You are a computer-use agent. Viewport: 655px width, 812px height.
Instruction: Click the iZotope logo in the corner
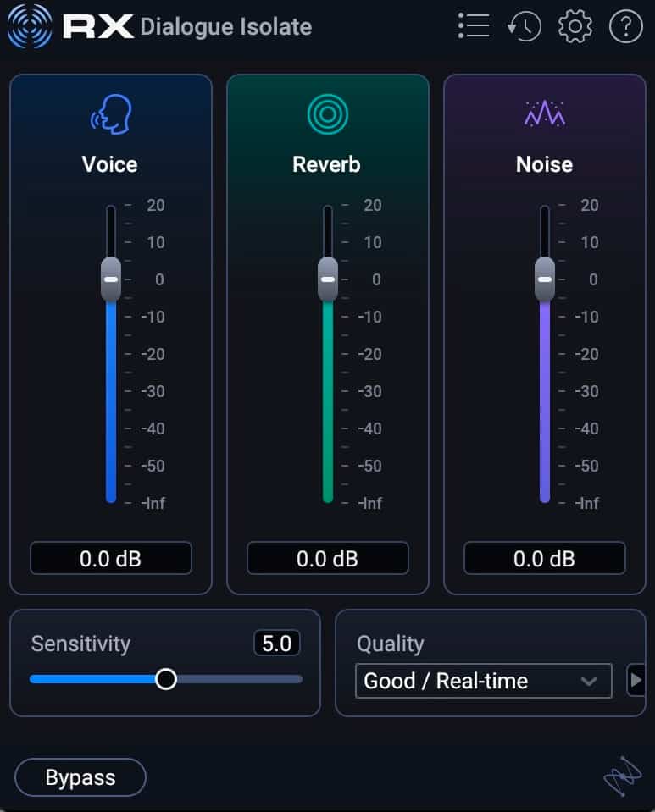pyautogui.click(x=623, y=776)
